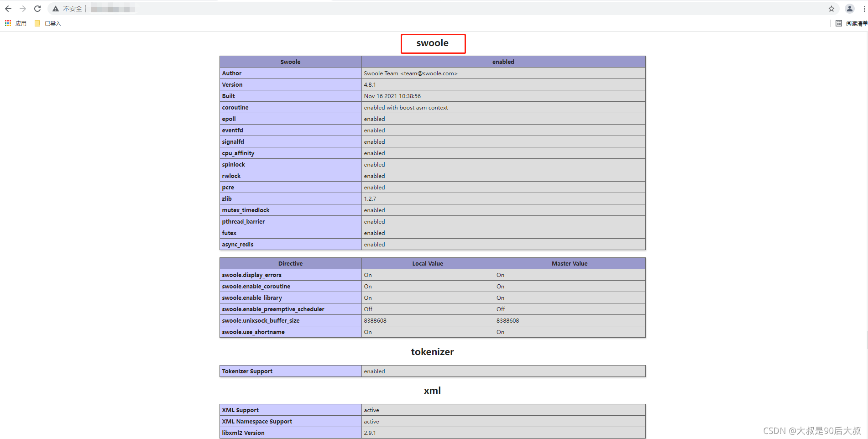The image size is (868, 439).
Task: Click the Author row label
Action: [232, 73]
